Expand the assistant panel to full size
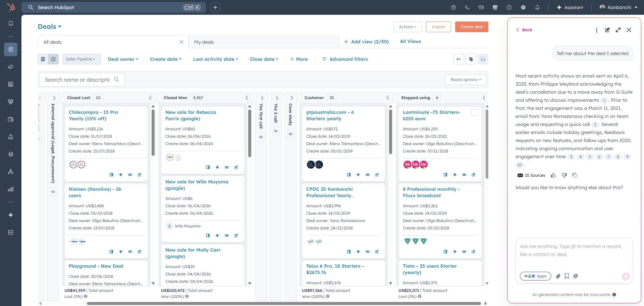 coord(618,30)
